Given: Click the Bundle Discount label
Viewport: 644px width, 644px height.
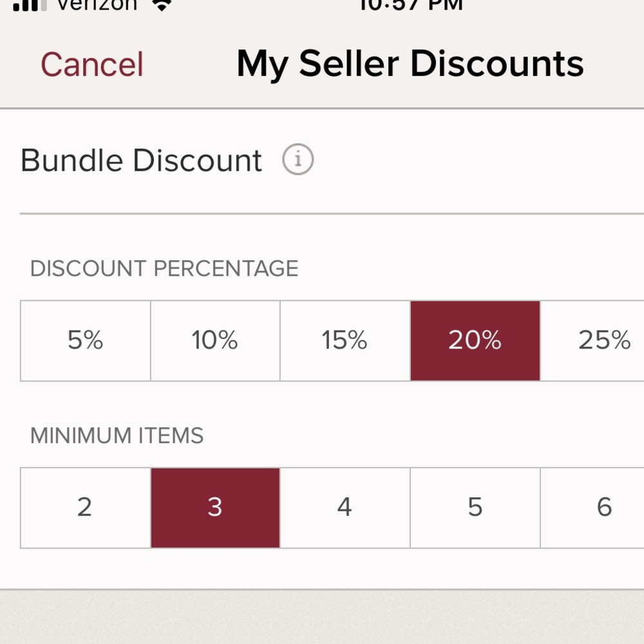Looking at the screenshot, I should pyautogui.click(x=141, y=160).
